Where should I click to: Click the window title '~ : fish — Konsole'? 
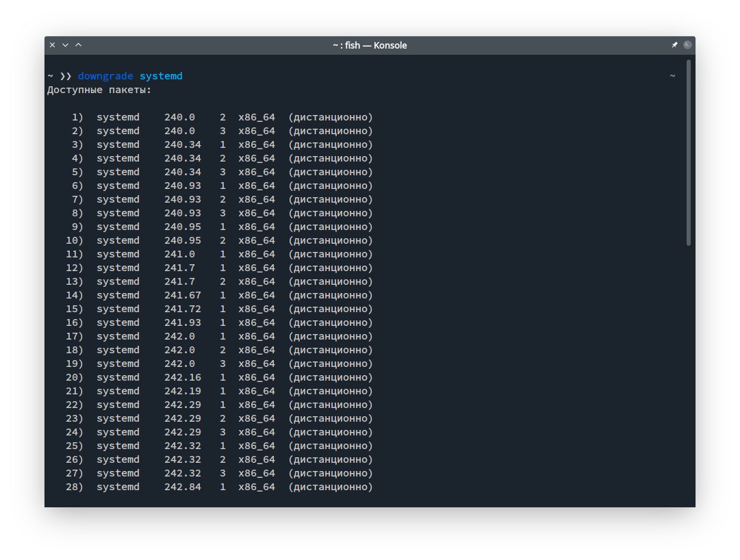(x=370, y=45)
